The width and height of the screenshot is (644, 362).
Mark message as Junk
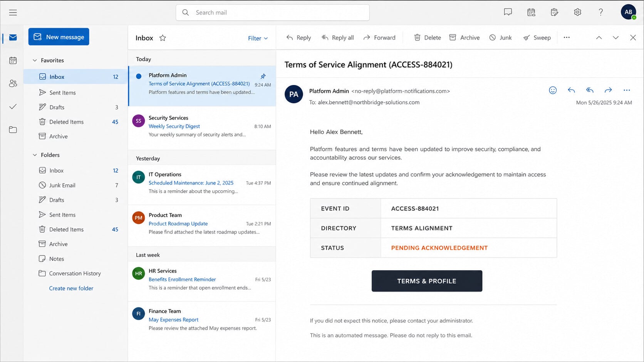point(500,38)
